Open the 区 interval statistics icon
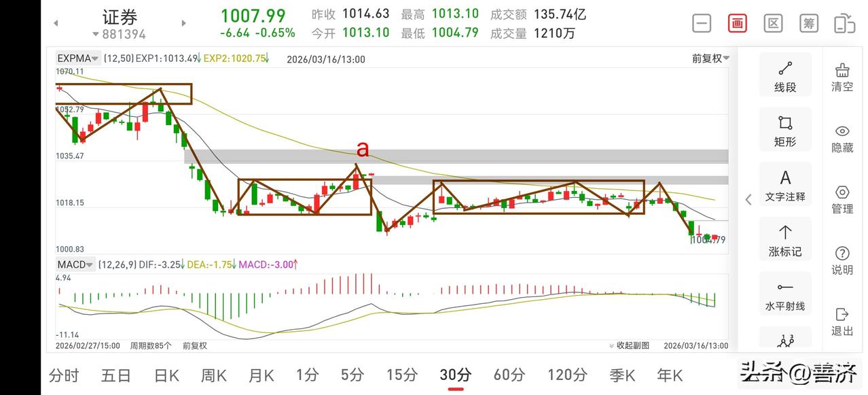868x395 pixels. point(773,24)
